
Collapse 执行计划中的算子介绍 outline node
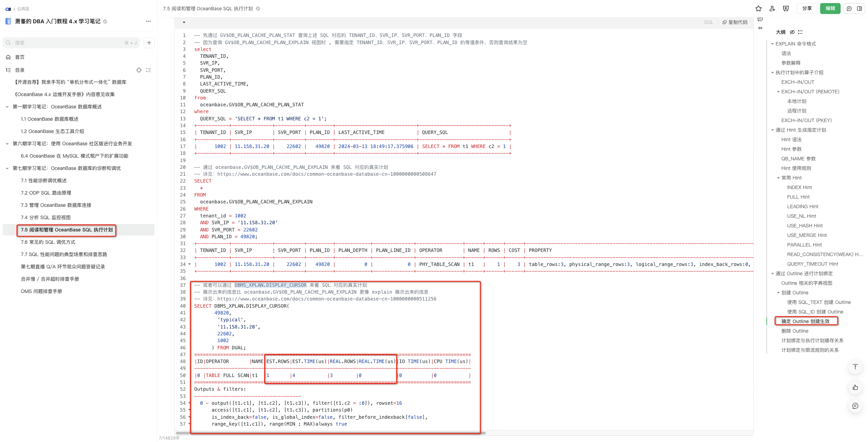coord(773,72)
